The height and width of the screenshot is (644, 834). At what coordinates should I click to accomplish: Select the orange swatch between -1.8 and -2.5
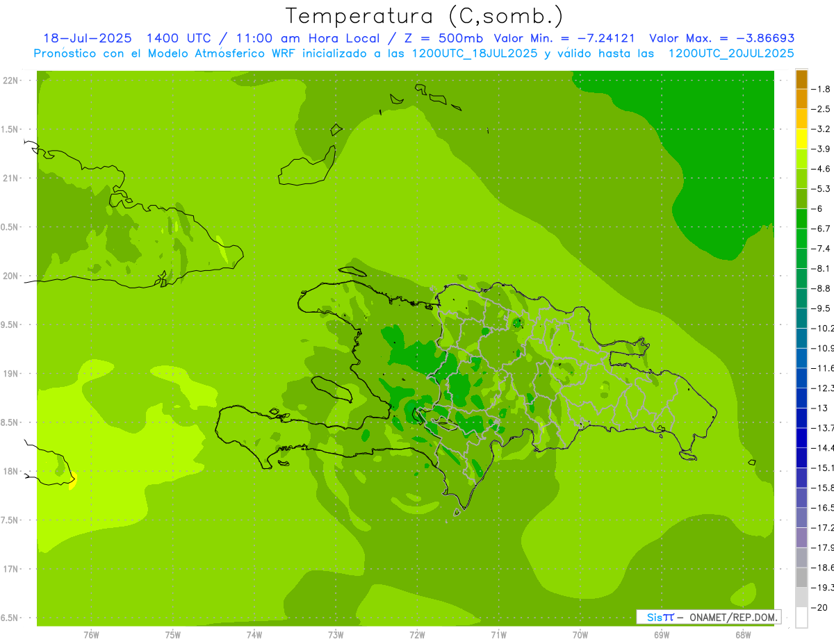pos(801,99)
